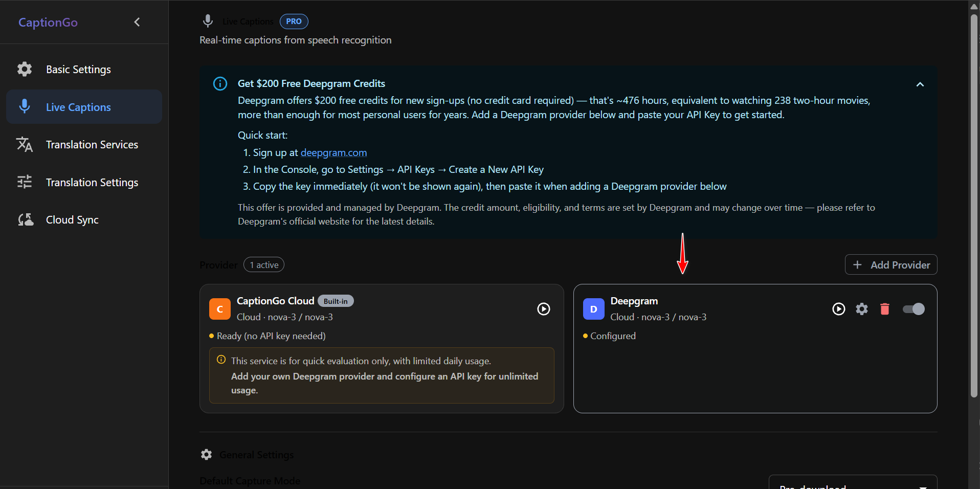Click the Deepgram blue D avatar
Viewport: 980px width, 489px height.
click(594, 309)
